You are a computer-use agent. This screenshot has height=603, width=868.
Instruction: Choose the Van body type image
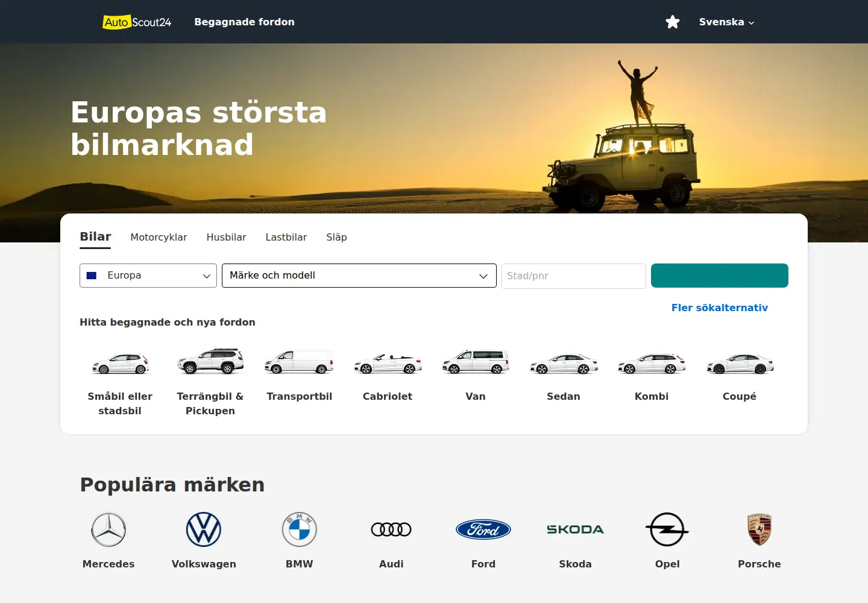point(476,362)
